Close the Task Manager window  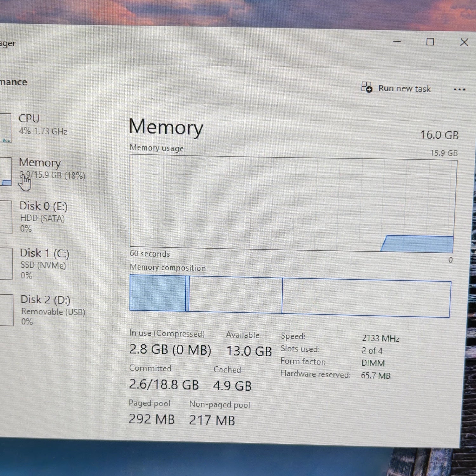click(464, 42)
